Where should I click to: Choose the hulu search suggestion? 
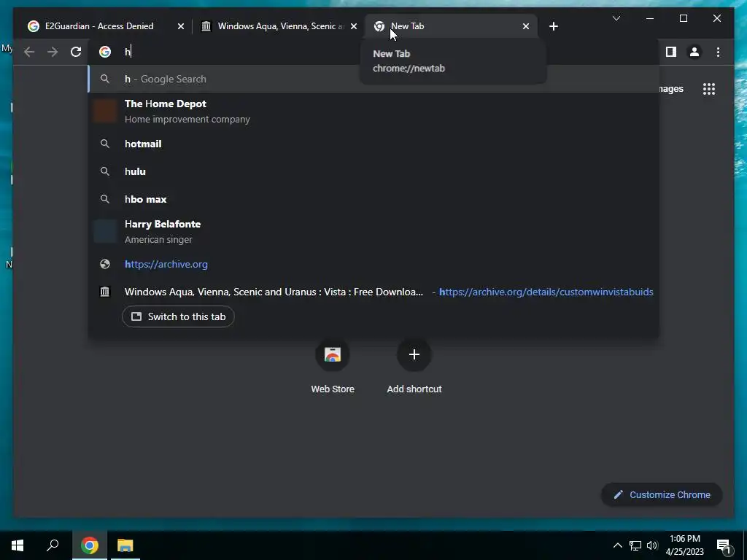point(373,171)
